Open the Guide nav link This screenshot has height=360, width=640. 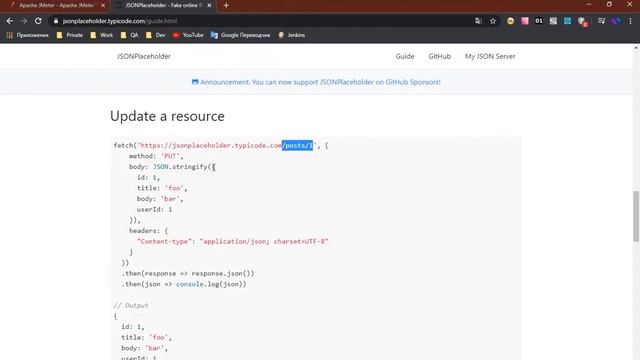click(404, 56)
